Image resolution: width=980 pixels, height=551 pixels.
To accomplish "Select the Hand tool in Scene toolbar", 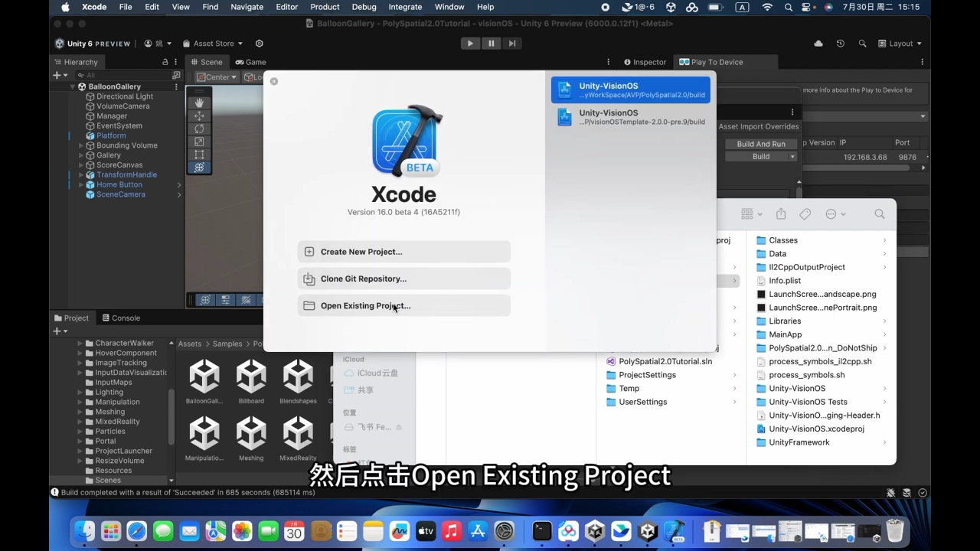I will (x=199, y=103).
